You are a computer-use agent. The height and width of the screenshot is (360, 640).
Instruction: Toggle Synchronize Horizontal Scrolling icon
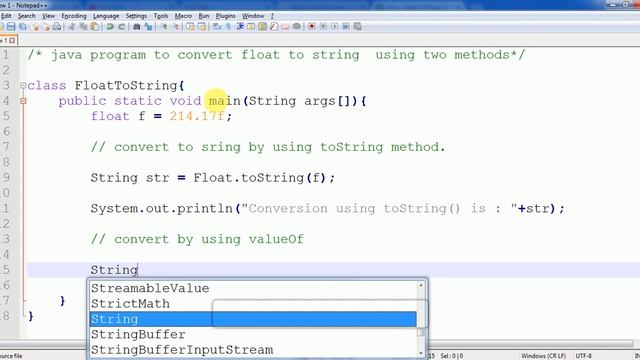(202, 27)
